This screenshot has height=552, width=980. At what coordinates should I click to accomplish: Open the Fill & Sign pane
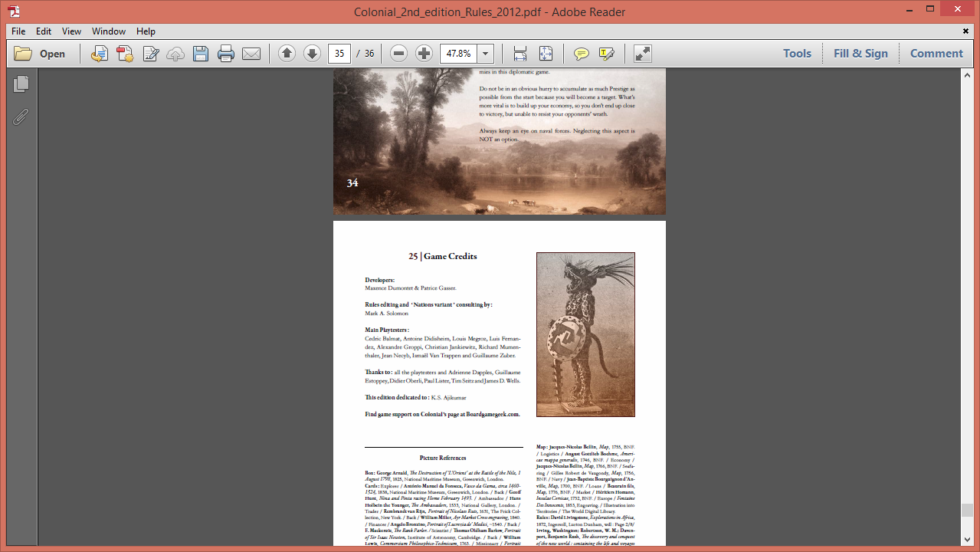860,54
